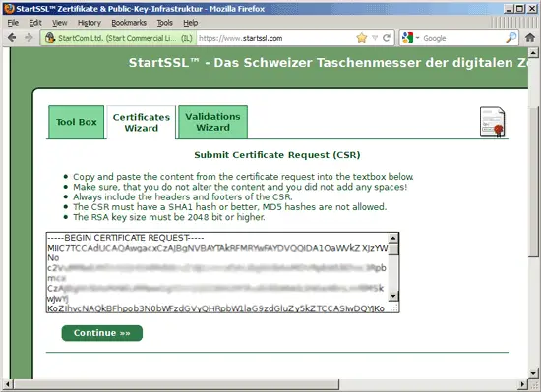Image resolution: width=541 pixels, height=392 pixels.
Task: Click the "Make sure, that you do not alter" bullet
Action: click(240, 187)
